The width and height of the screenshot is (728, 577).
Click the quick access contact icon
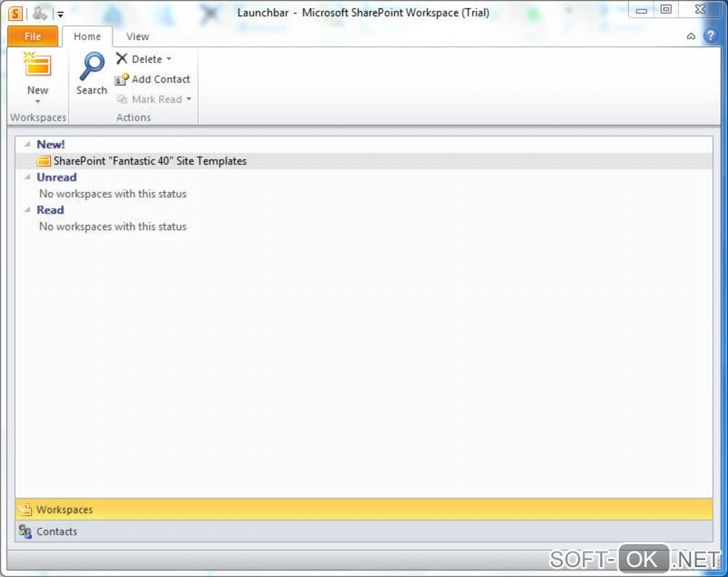[x=40, y=14]
